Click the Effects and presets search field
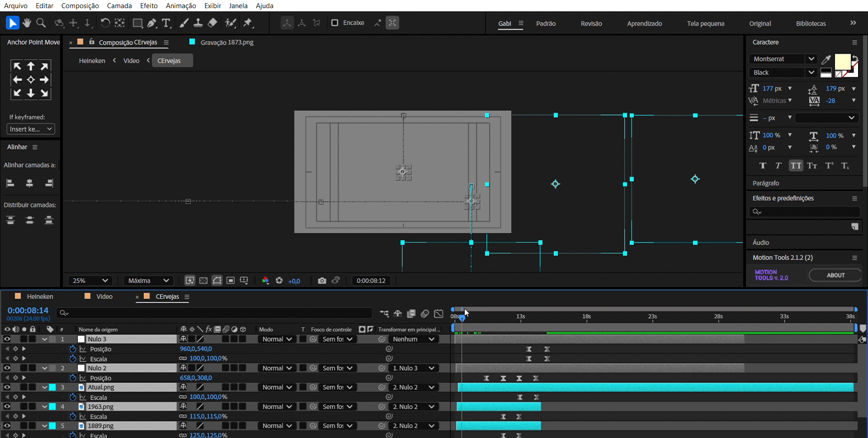 click(804, 211)
